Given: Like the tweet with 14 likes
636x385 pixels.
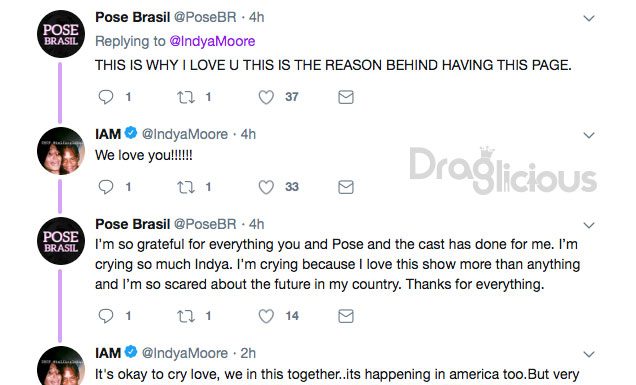Looking at the screenshot, I should [x=266, y=316].
